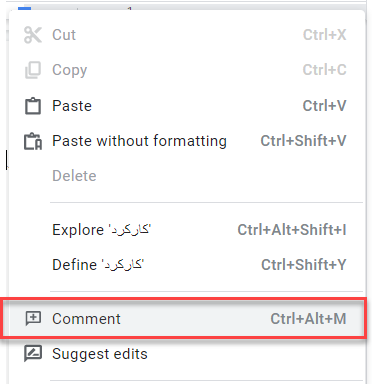Open Explore 'کارکرد' option

point(187,230)
